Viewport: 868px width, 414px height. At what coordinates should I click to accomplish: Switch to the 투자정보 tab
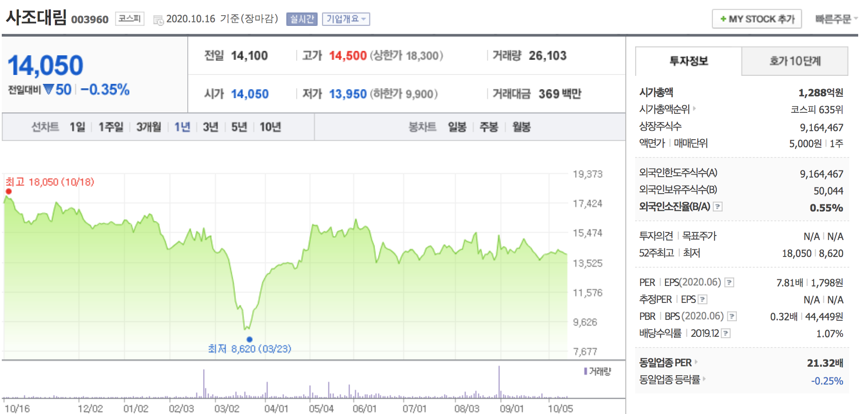point(689,61)
